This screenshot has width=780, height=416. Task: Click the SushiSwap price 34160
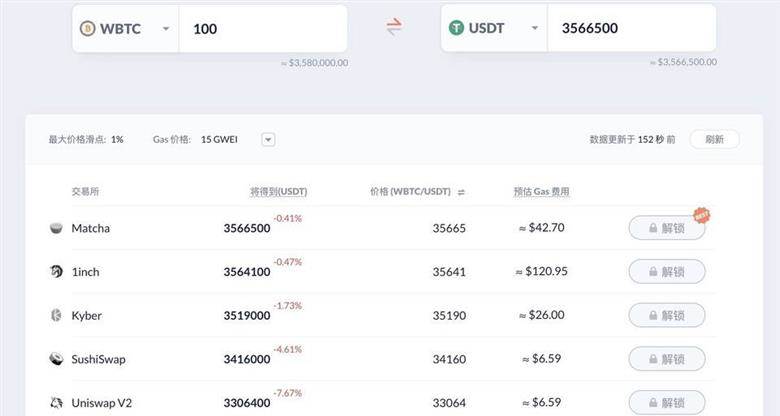coord(449,359)
